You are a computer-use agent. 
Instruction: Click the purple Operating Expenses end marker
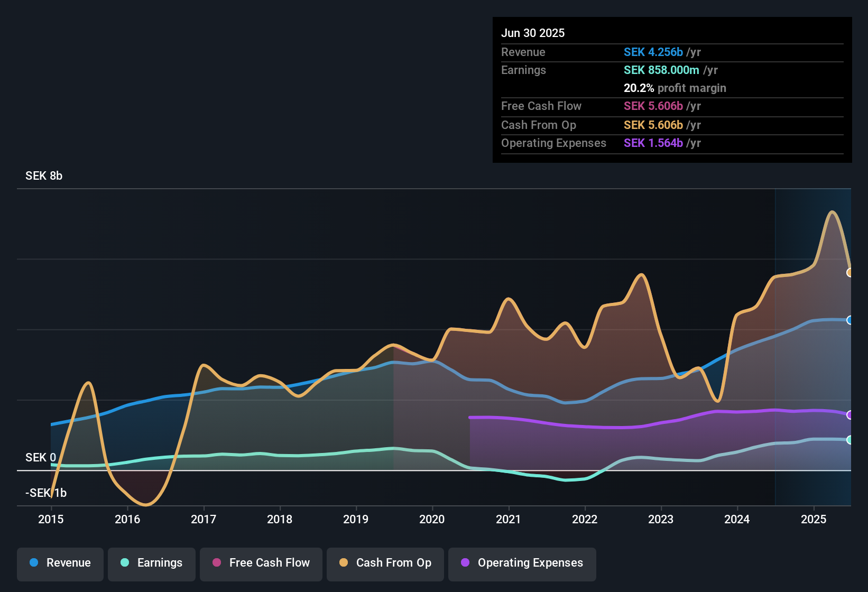tap(849, 415)
